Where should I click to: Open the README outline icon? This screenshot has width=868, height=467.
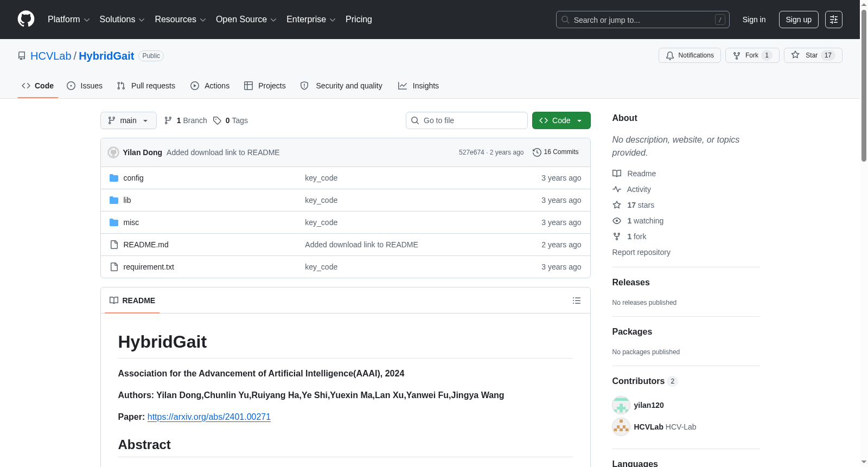[x=577, y=300]
